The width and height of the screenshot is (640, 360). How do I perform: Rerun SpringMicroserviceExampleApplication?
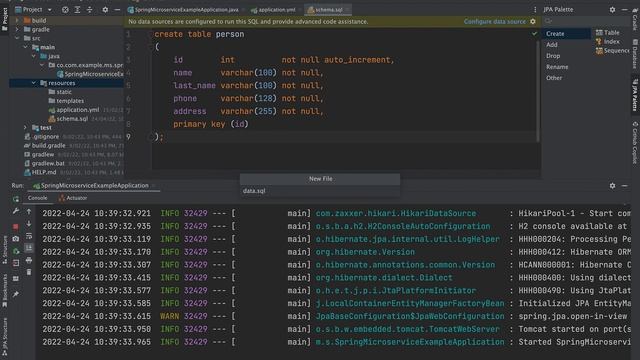point(16,199)
